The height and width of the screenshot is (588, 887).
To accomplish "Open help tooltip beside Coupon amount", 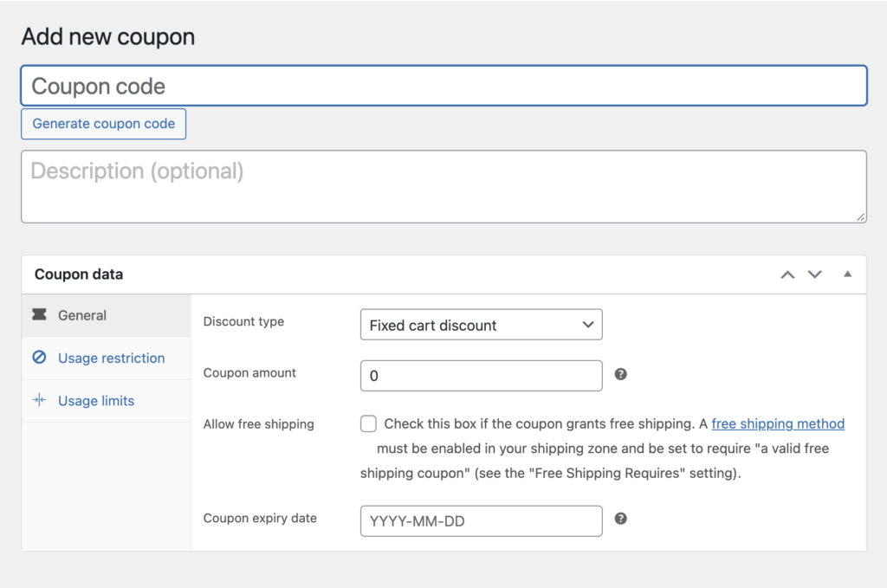I will (x=621, y=375).
